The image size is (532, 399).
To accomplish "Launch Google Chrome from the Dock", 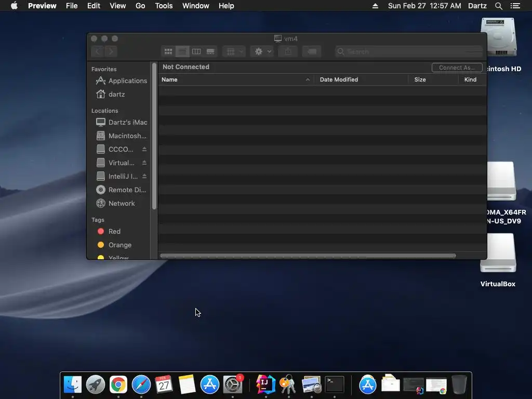I will pyautogui.click(x=118, y=385).
